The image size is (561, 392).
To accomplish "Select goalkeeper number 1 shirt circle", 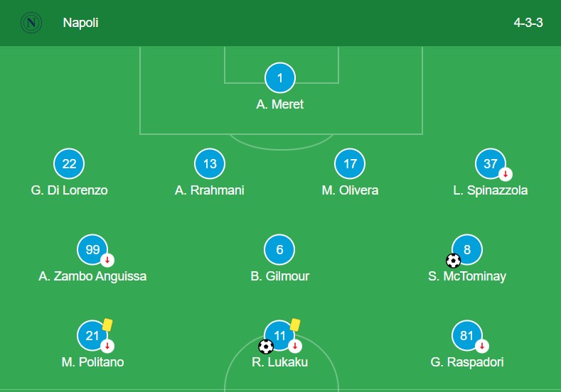I will (x=280, y=77).
